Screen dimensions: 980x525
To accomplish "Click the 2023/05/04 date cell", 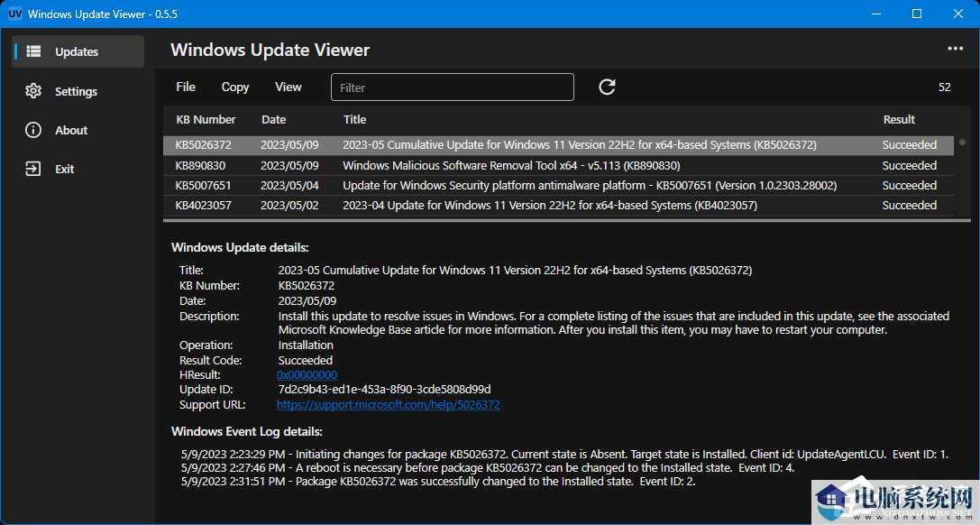I will [x=289, y=186].
